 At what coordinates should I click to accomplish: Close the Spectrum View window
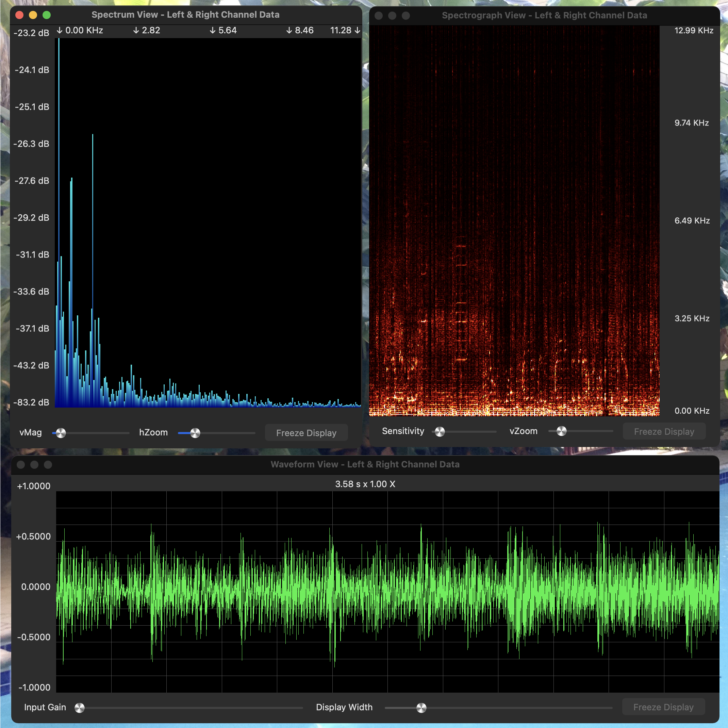coord(20,15)
